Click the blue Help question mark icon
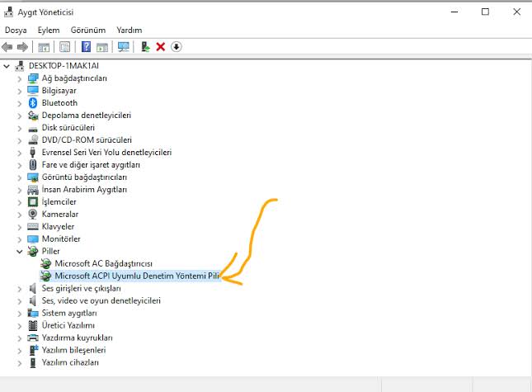The width and height of the screenshot is (532, 392). pos(86,46)
